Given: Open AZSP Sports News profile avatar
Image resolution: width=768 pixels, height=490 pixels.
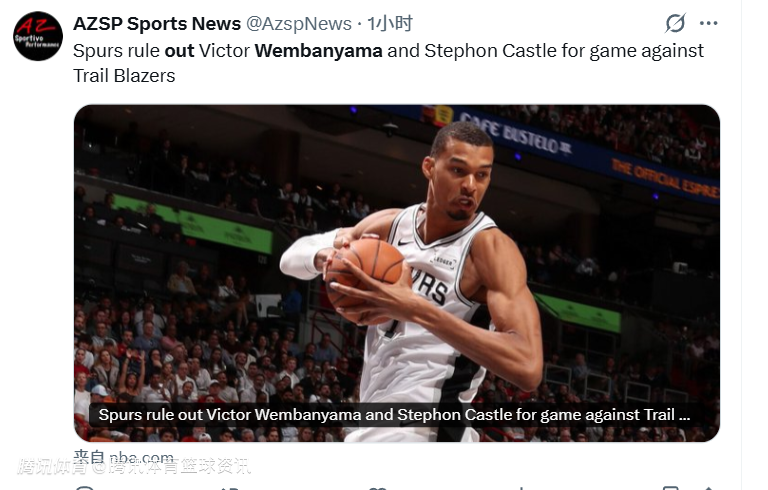Looking at the screenshot, I should (38, 36).
